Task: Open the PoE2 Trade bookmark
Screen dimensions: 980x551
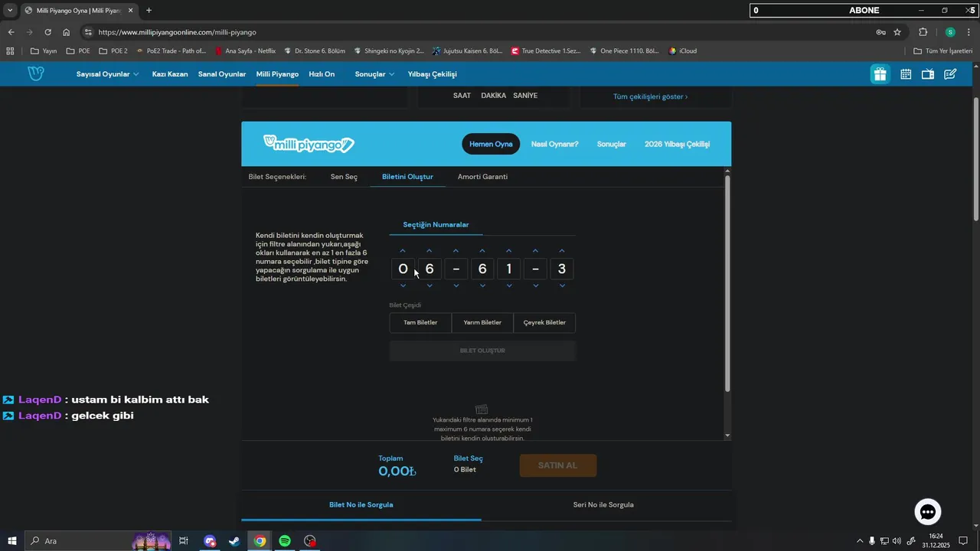Action: (171, 51)
